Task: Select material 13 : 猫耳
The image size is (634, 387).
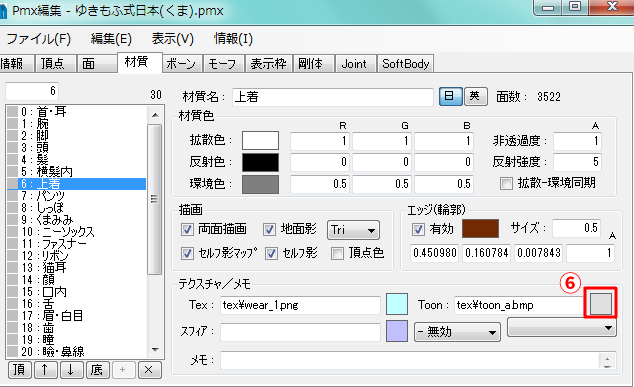Action: click(x=77, y=268)
